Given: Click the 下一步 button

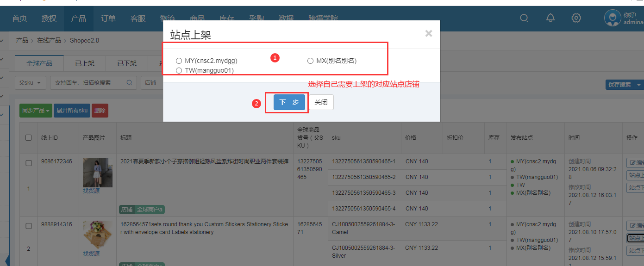Looking at the screenshot, I should coord(289,102).
